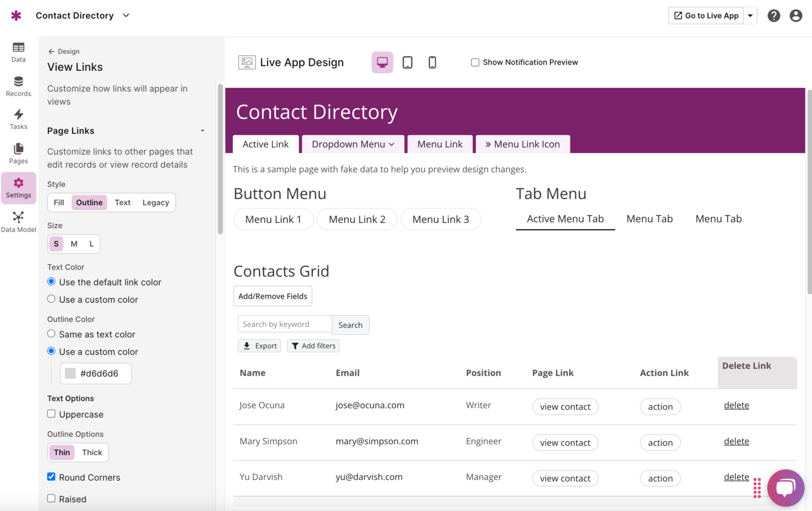Image resolution: width=812 pixels, height=511 pixels.
Task: Click the Export button
Action: click(x=259, y=346)
